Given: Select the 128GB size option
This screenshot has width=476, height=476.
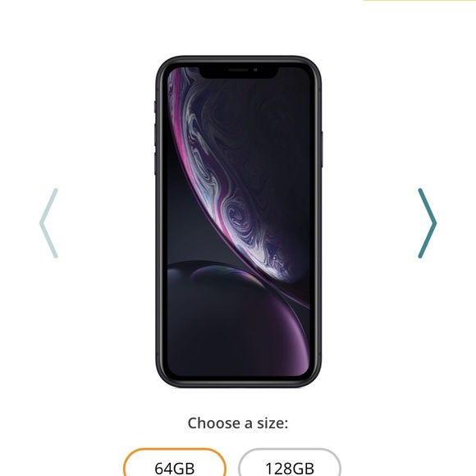Looking at the screenshot, I should coord(290,462).
